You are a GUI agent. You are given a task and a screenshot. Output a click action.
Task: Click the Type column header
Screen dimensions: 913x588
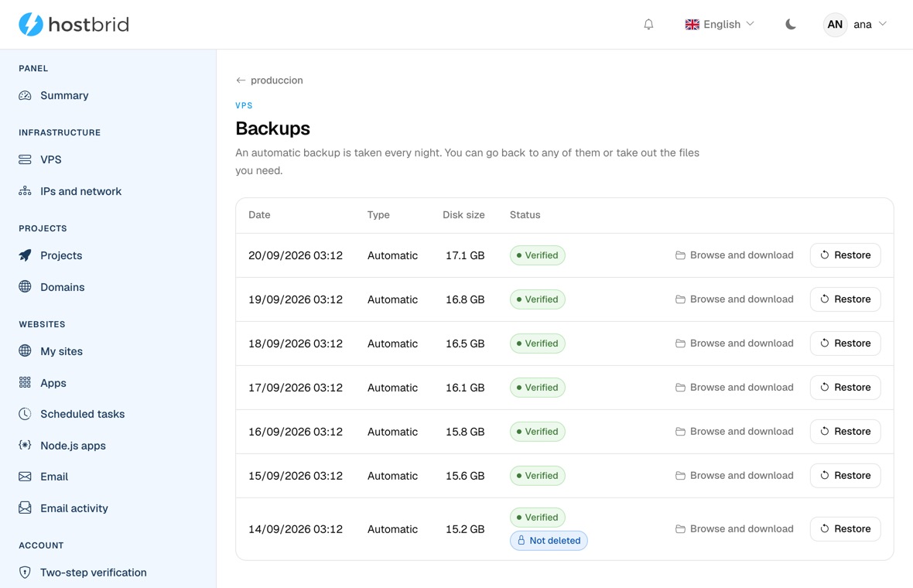click(x=378, y=215)
